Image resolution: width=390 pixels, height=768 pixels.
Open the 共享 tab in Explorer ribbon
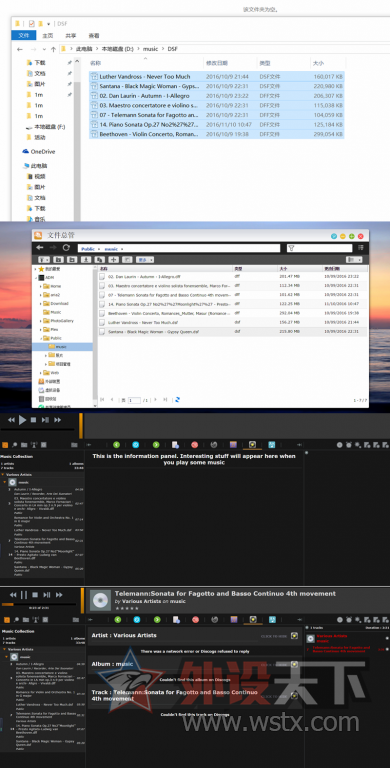(71, 36)
